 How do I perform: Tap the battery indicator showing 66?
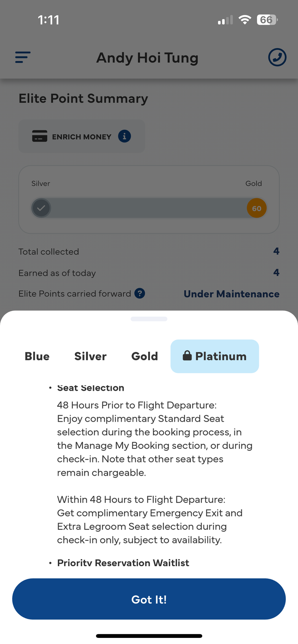(x=267, y=20)
